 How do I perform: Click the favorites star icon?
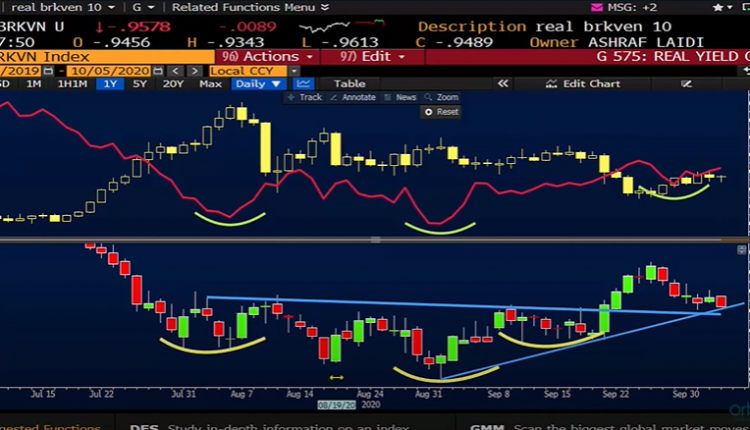(x=717, y=7)
